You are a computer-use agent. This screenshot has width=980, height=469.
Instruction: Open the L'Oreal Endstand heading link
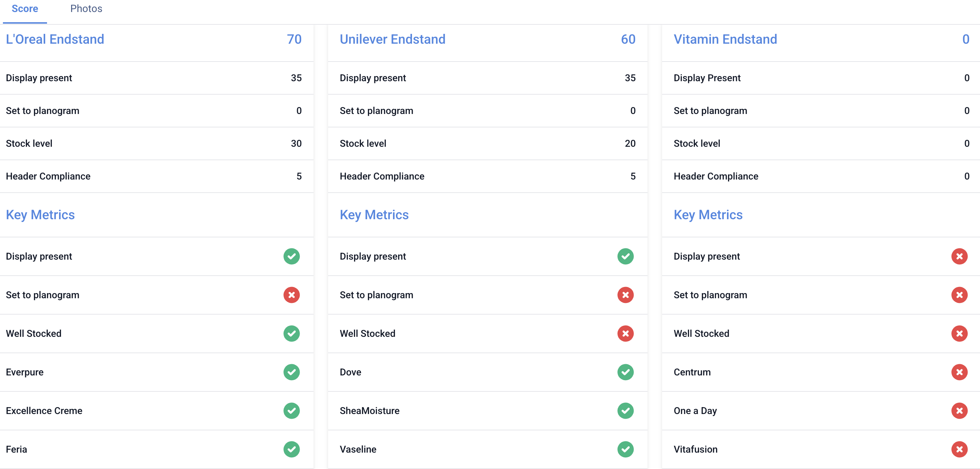coord(55,39)
